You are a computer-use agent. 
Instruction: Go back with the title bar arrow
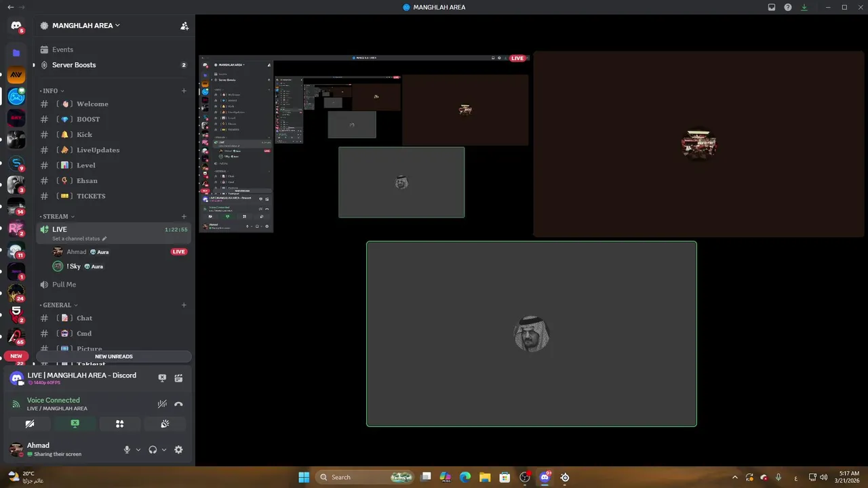[x=9, y=7]
